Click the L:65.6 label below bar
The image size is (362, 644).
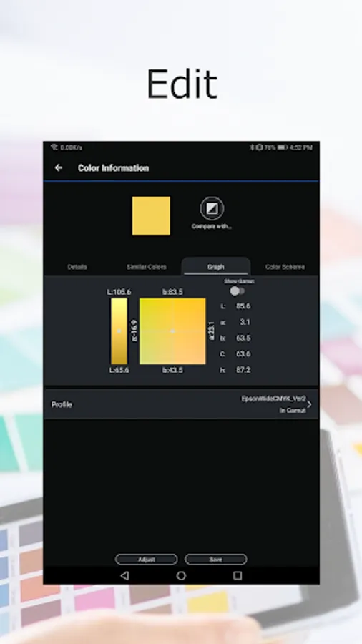[119, 370]
